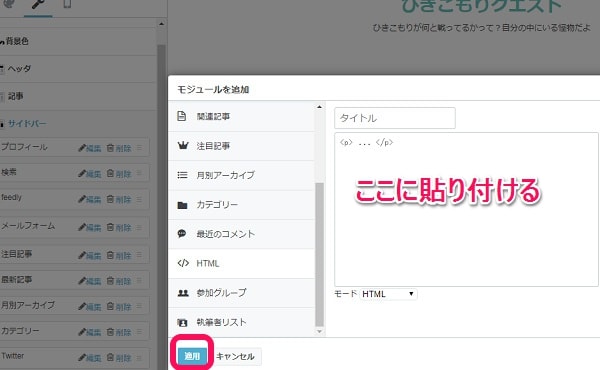Image resolution: width=600 pixels, height=370 pixels.
Task: Select 関連記事 in the module list
Action: pyautogui.click(x=241, y=116)
